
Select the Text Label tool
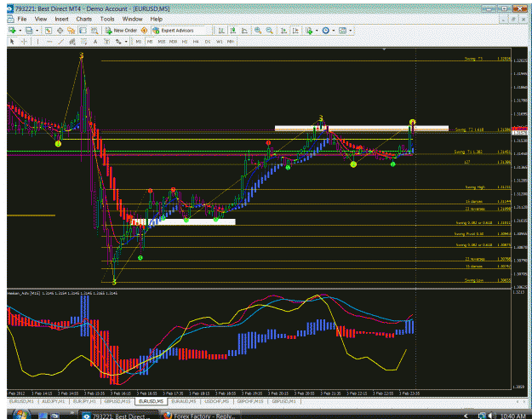point(107,42)
